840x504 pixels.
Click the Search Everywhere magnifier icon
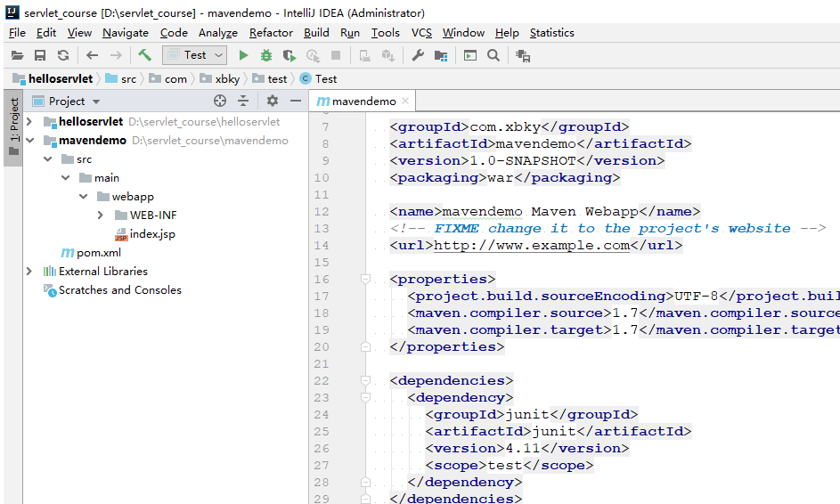tap(493, 55)
